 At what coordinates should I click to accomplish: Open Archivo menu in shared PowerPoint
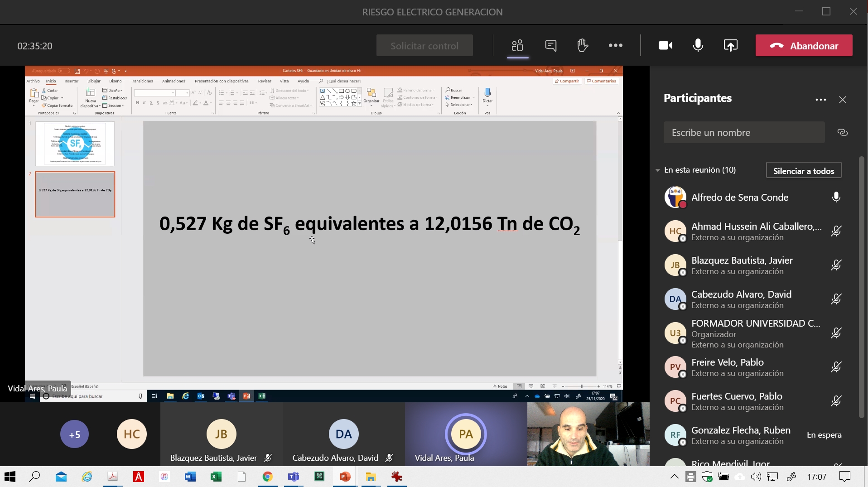tap(33, 81)
